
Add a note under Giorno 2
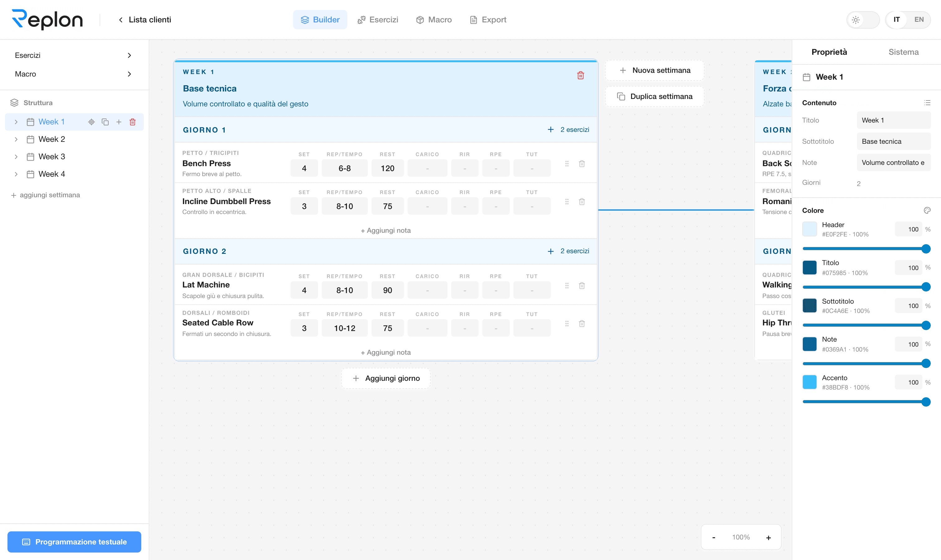[x=385, y=352]
